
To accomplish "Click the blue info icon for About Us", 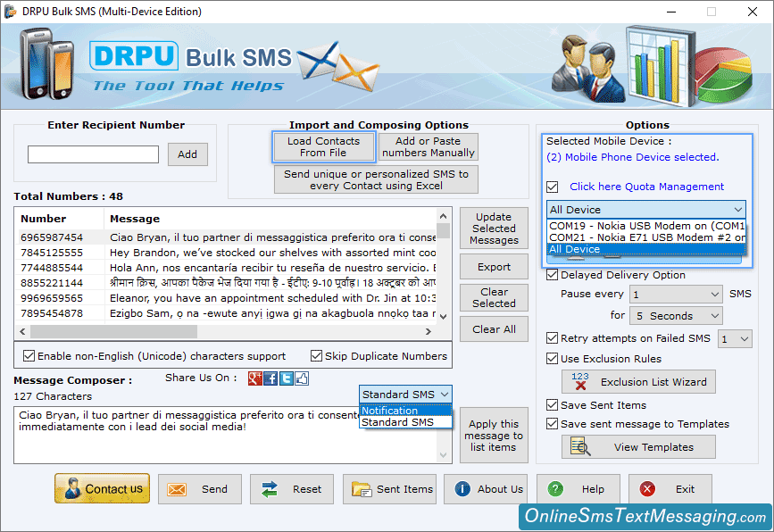I will [x=462, y=489].
